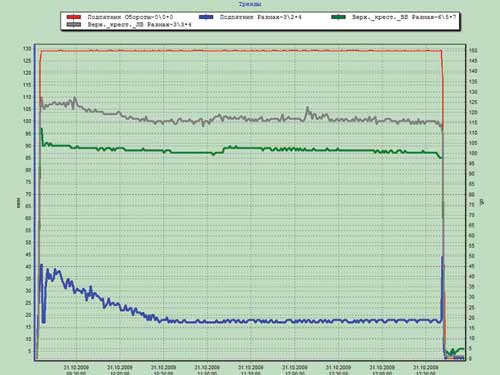Select the green Верх. крест. legend label
The width and height of the screenshot is (500, 375).
[x=404, y=17]
